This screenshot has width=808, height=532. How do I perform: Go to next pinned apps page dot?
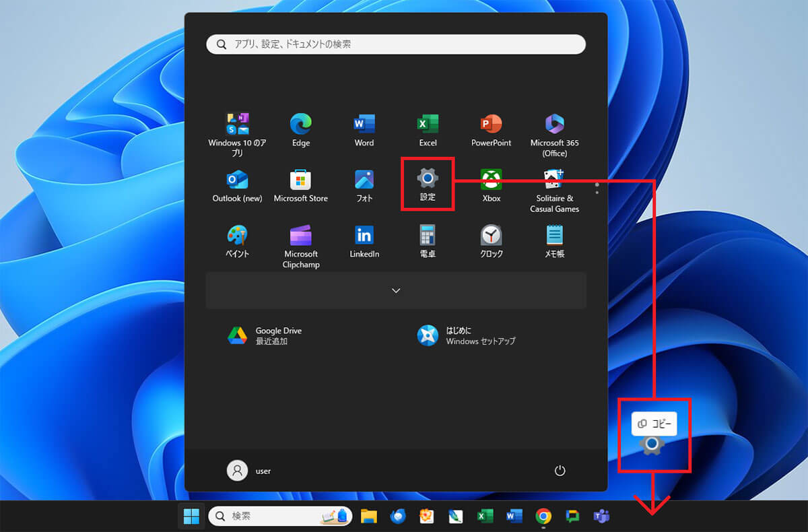(x=597, y=192)
